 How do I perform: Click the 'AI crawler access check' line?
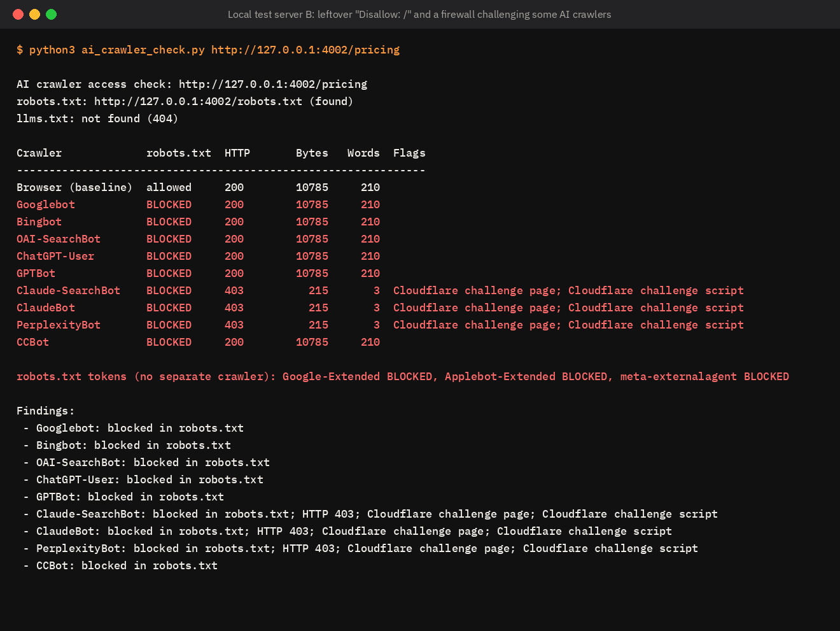[192, 84]
